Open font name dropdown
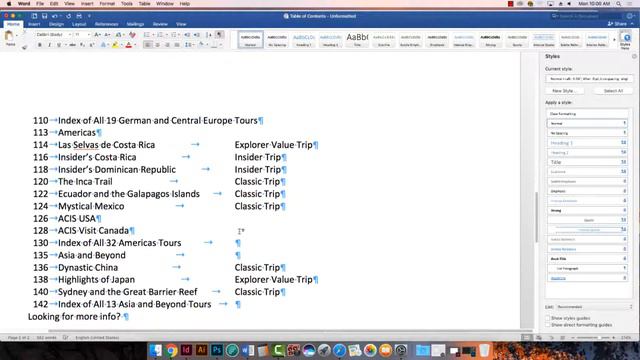This screenshot has width=640, height=360. [70, 35]
